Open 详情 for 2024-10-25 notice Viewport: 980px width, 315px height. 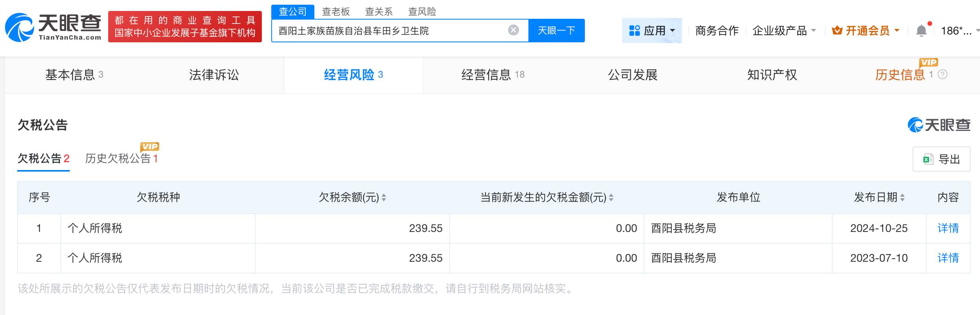click(x=948, y=228)
